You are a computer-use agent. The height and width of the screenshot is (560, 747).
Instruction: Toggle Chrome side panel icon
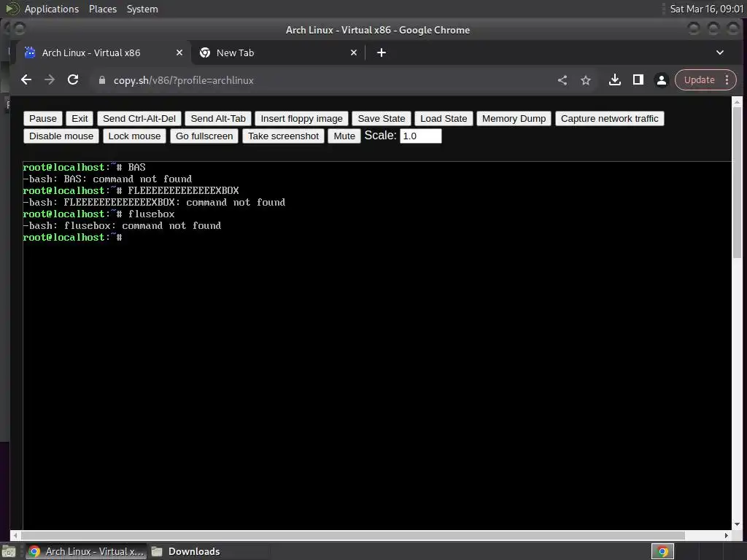(638, 80)
